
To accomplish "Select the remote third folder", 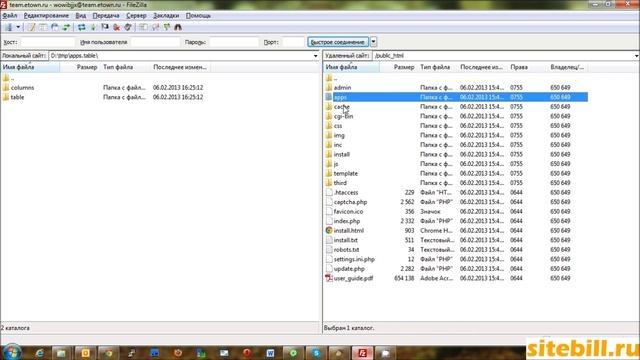I will [340, 183].
